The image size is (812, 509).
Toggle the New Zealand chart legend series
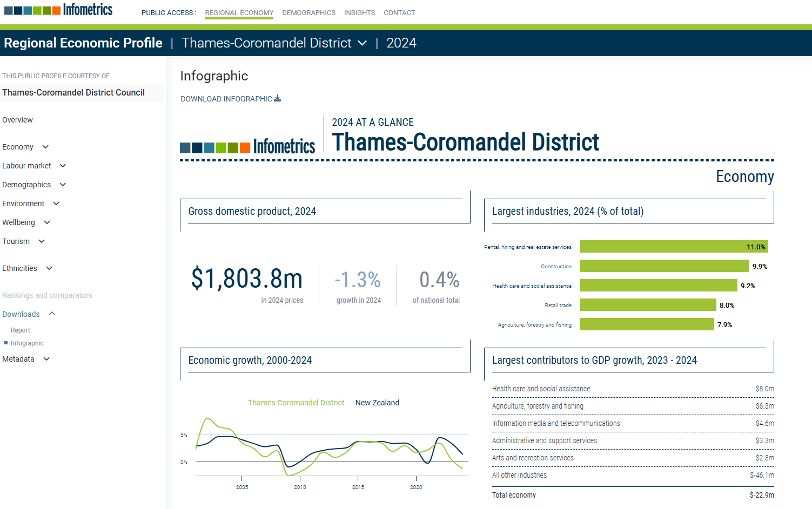coord(377,403)
